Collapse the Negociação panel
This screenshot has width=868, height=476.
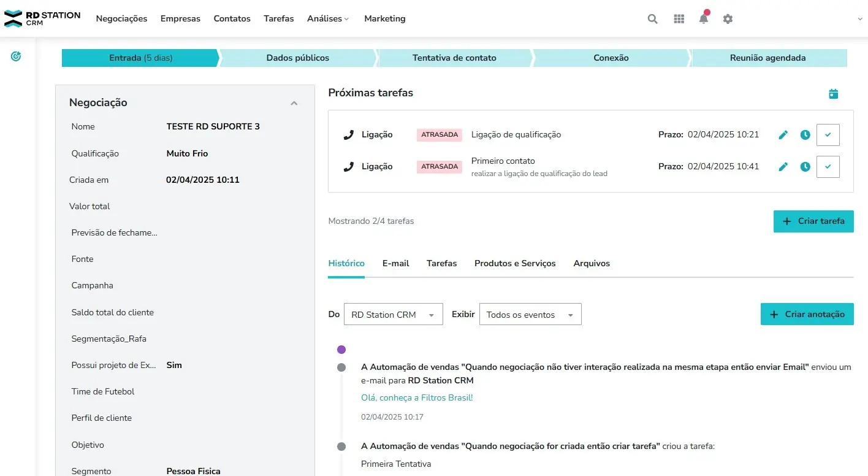click(294, 103)
